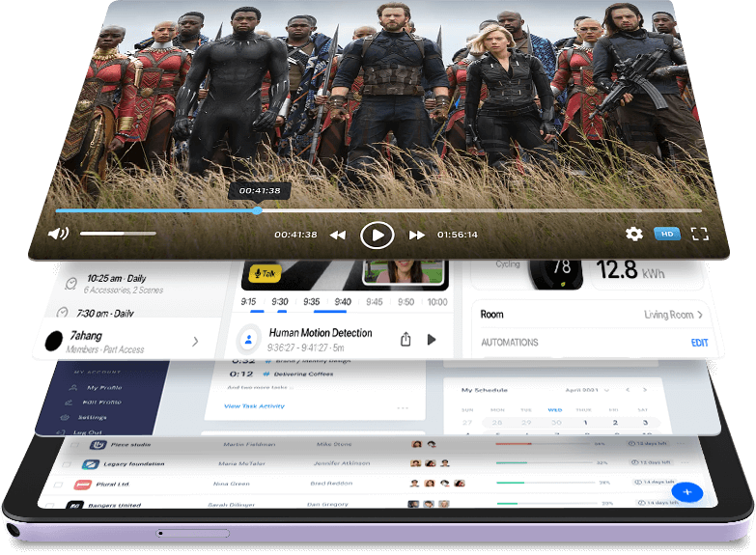756x555 pixels.
Task: Click the Jennifer Atkinson cell
Action: (342, 463)
